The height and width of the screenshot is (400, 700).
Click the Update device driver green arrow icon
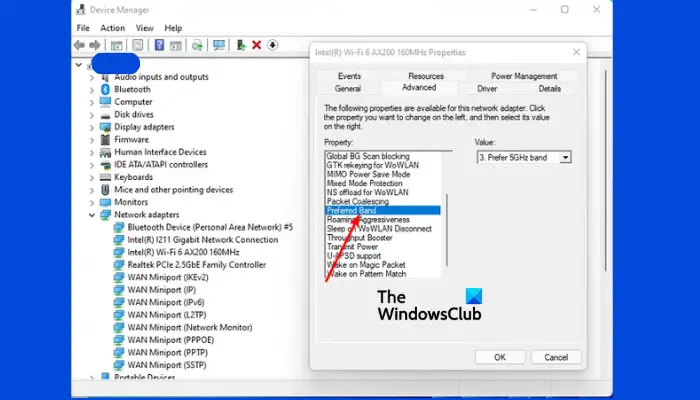pos(241,45)
